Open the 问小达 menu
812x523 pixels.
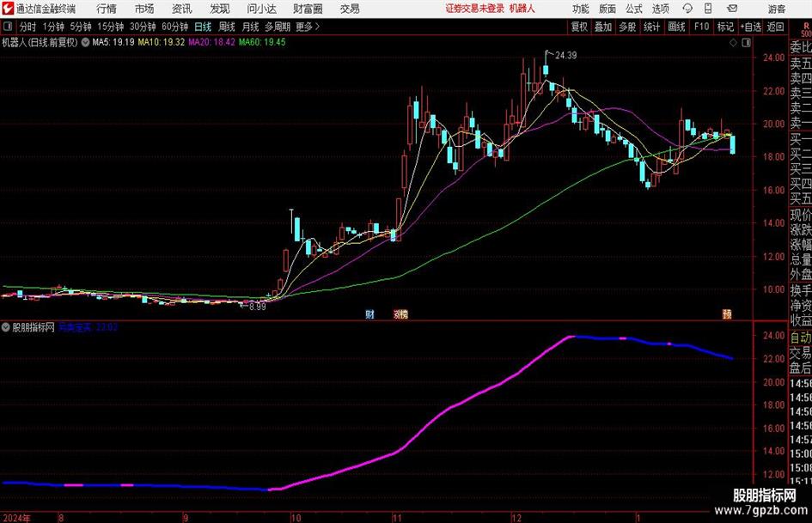261,9
